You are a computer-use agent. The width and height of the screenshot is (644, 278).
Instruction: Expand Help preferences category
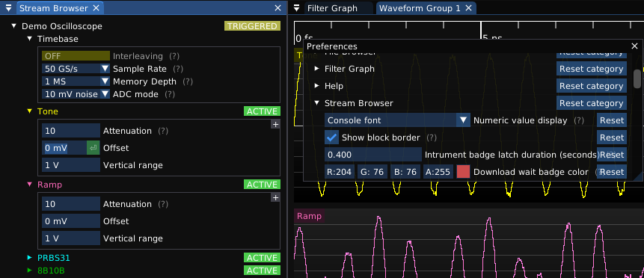[316, 86]
